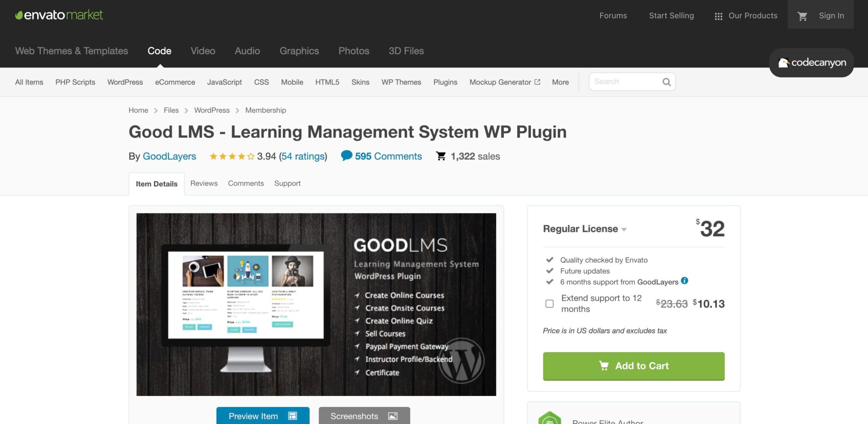Switch to the Support tab
Screen dimensions: 868x424
(287, 183)
